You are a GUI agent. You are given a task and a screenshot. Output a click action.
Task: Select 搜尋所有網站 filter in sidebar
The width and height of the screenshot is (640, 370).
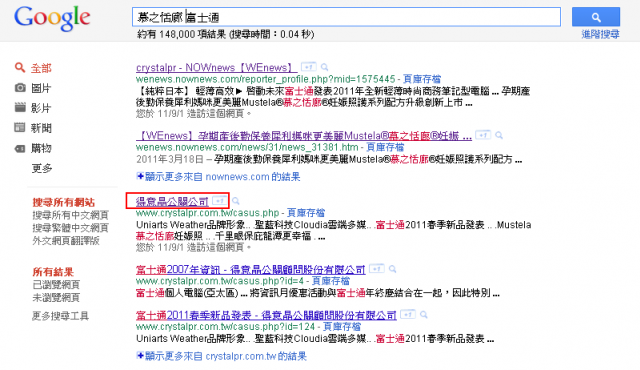pyautogui.click(x=63, y=202)
